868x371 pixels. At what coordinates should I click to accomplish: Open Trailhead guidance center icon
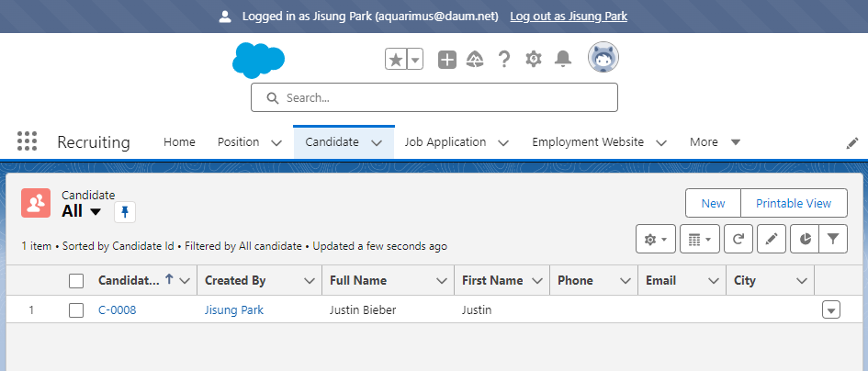475,59
